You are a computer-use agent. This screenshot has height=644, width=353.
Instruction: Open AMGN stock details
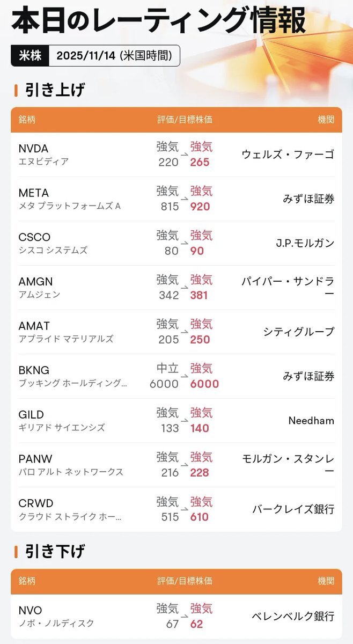coord(35,282)
